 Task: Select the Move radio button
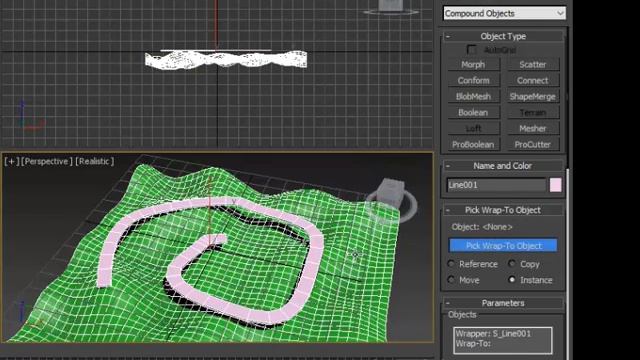(x=451, y=280)
